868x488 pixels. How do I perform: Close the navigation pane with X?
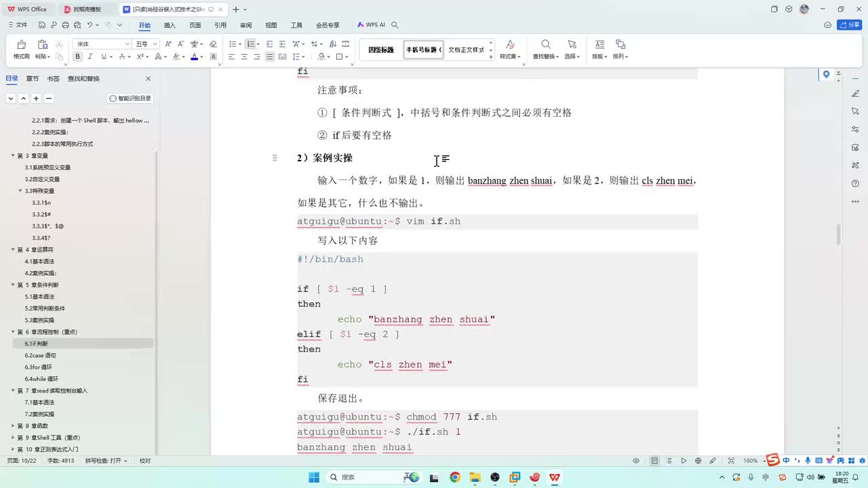pos(149,79)
